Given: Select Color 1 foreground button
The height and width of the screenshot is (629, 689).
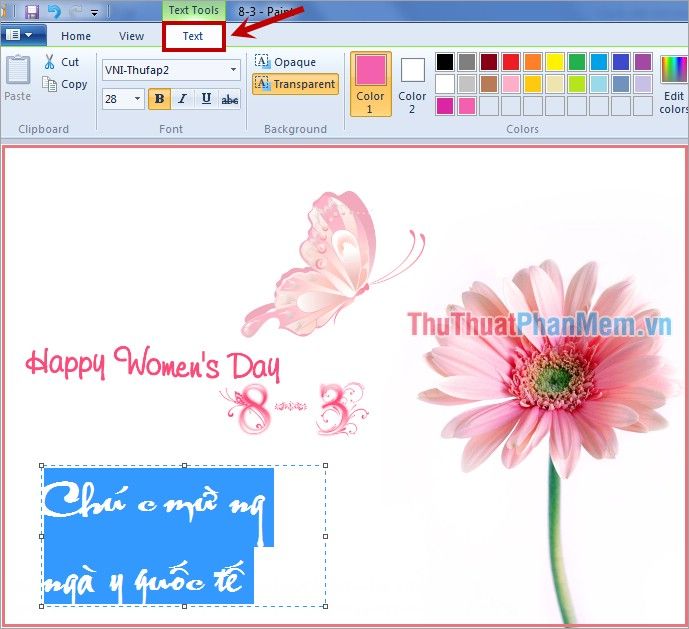Looking at the screenshot, I should click(x=370, y=84).
